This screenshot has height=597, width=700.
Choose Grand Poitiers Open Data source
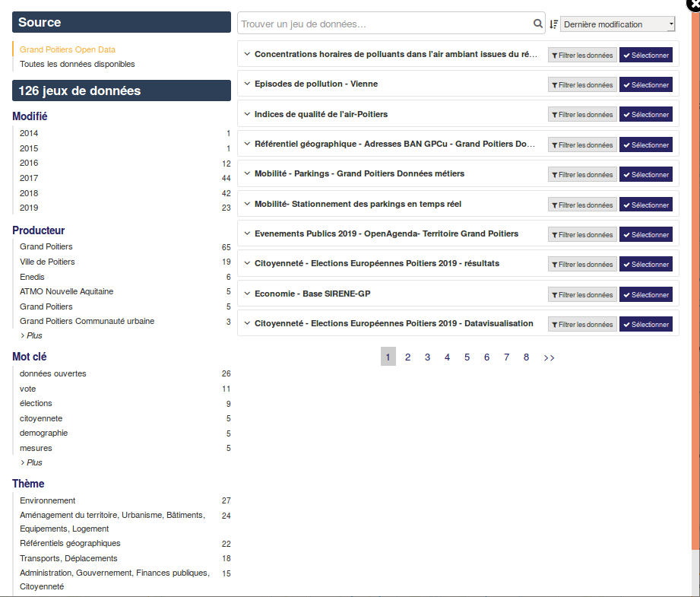[68, 49]
